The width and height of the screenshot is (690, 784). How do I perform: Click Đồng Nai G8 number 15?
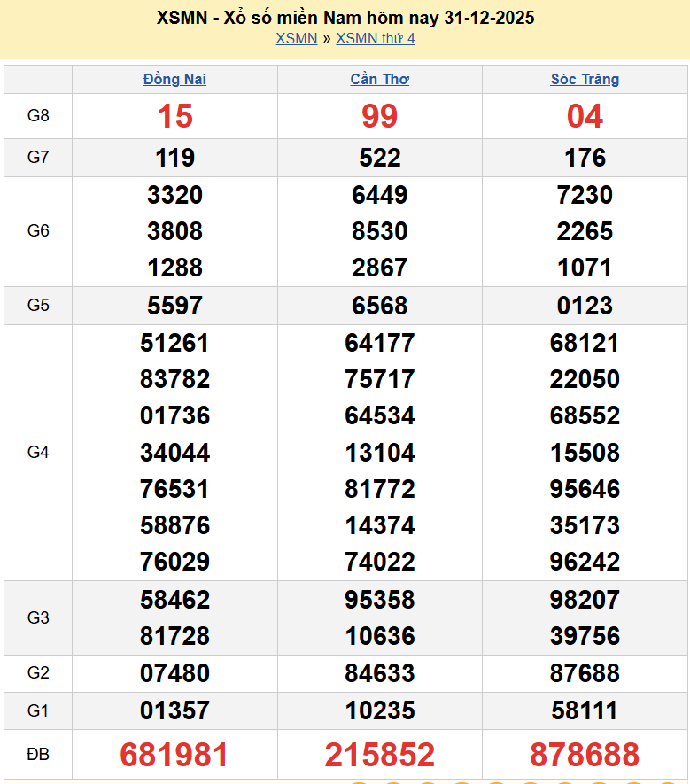(x=174, y=116)
